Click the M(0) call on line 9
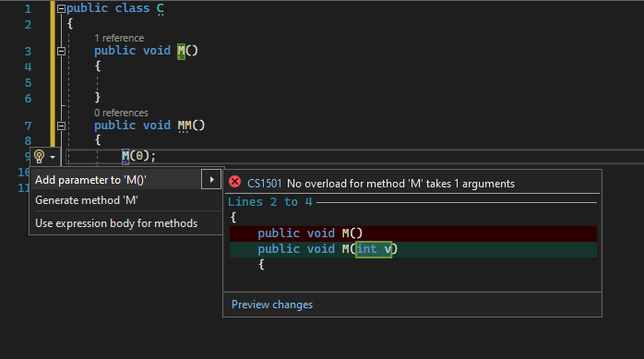This screenshot has width=644, height=359. point(138,156)
